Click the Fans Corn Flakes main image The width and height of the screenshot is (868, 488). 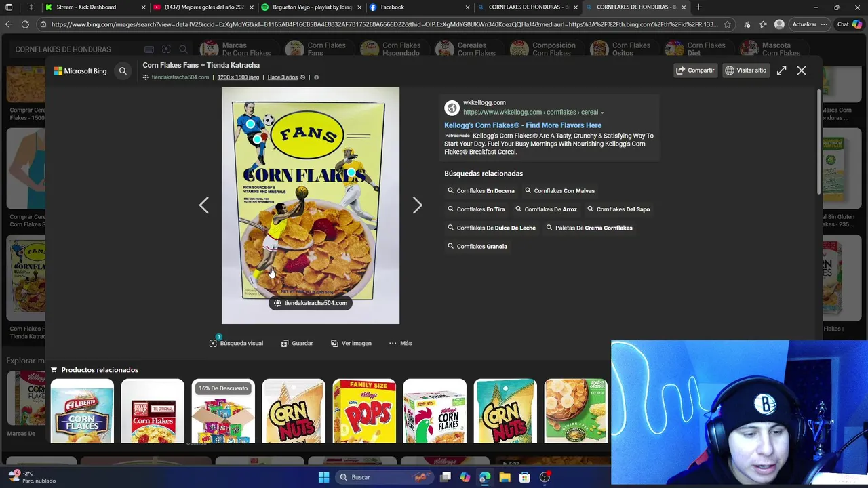tap(311, 205)
